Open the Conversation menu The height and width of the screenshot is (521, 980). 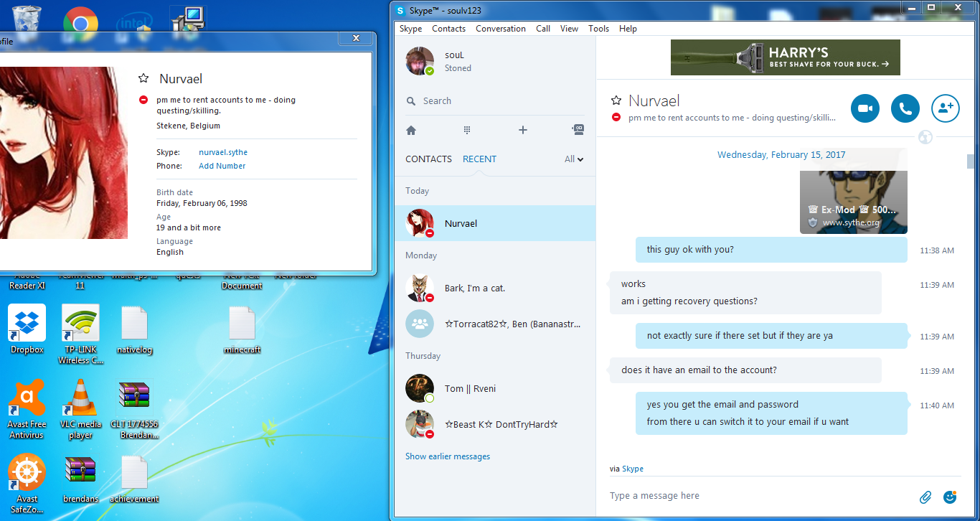coord(501,29)
